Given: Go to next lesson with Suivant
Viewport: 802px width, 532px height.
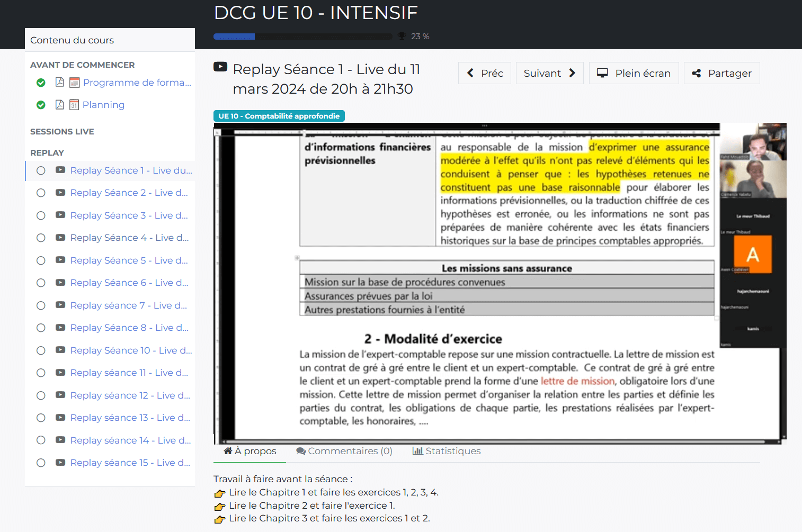Looking at the screenshot, I should pos(549,73).
